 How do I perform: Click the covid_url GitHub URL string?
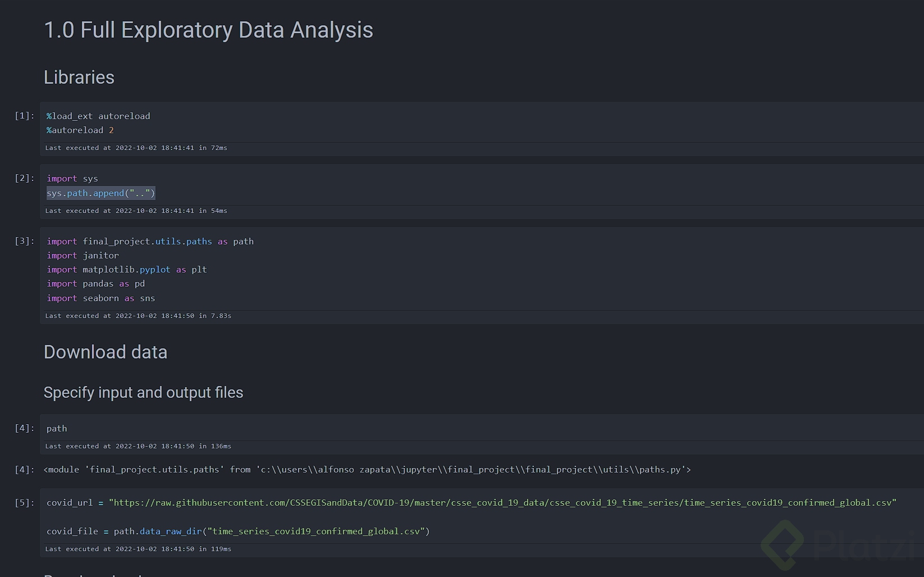click(x=502, y=503)
